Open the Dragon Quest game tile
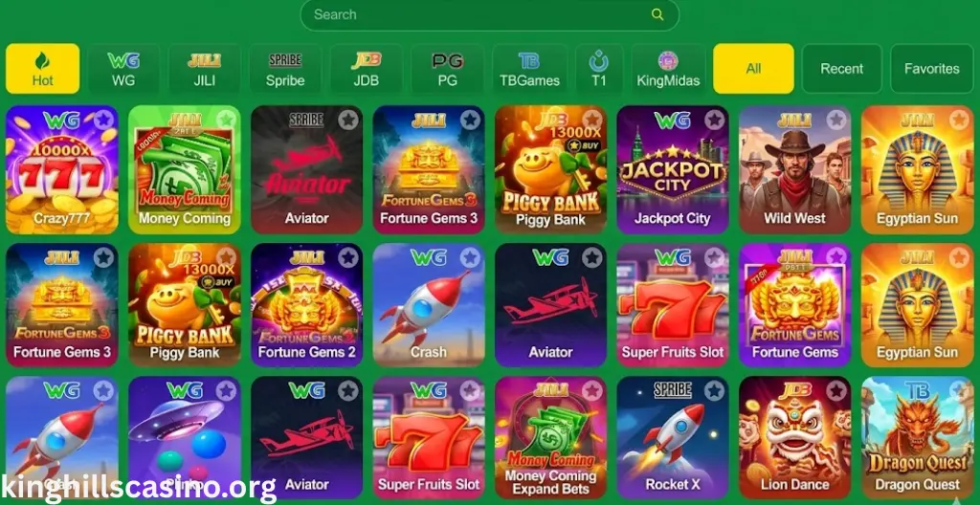 tap(917, 437)
